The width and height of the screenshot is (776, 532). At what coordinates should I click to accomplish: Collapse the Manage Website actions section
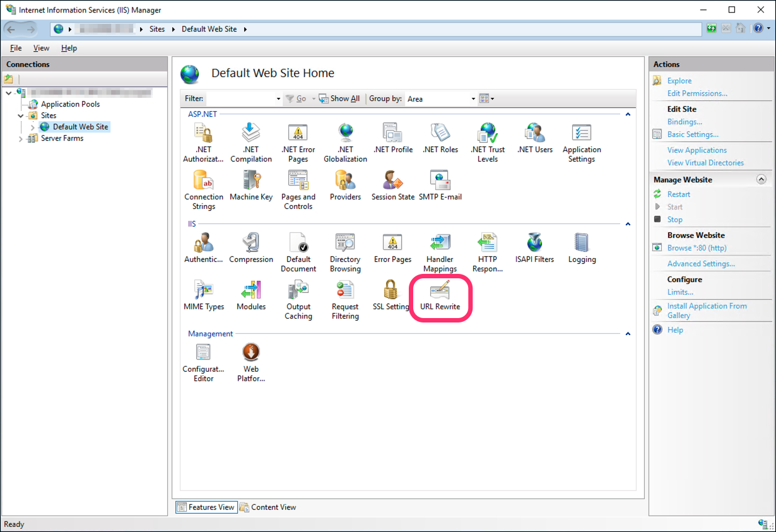761,180
